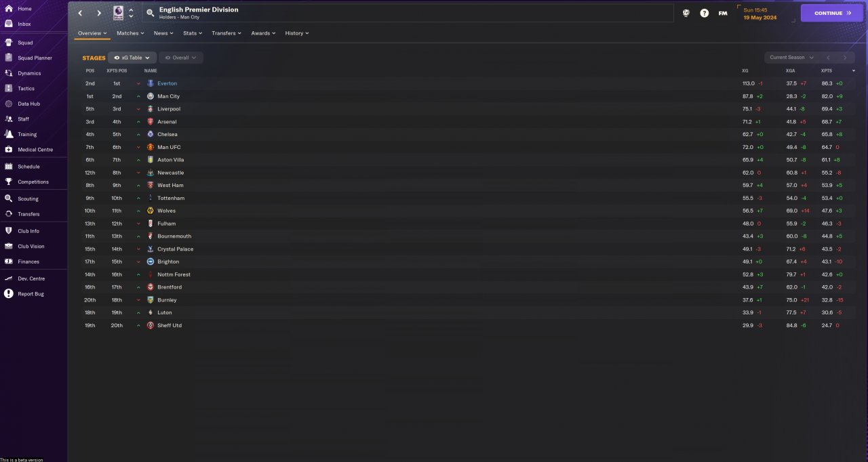Click the FM logo button
The width and height of the screenshot is (868, 462).
723,13
